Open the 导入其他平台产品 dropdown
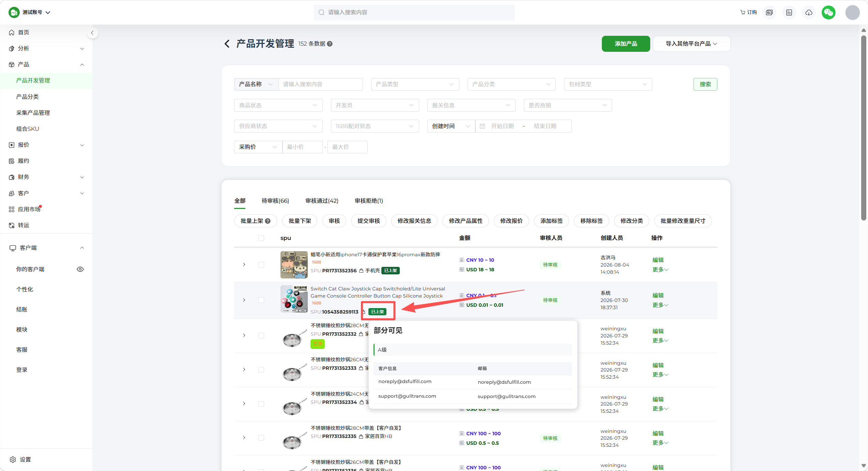The image size is (868, 471). (x=691, y=44)
